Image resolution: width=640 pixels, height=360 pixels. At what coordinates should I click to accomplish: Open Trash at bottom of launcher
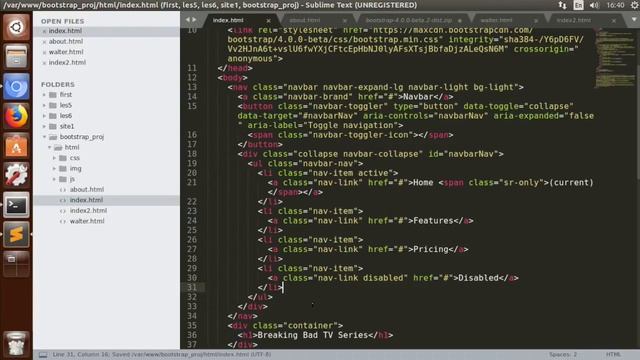(16, 344)
